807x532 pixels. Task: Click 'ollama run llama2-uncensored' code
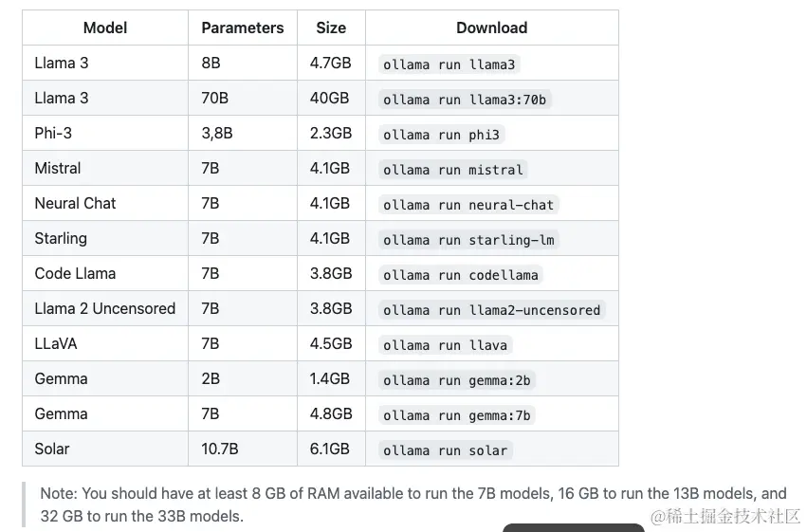tap(491, 310)
